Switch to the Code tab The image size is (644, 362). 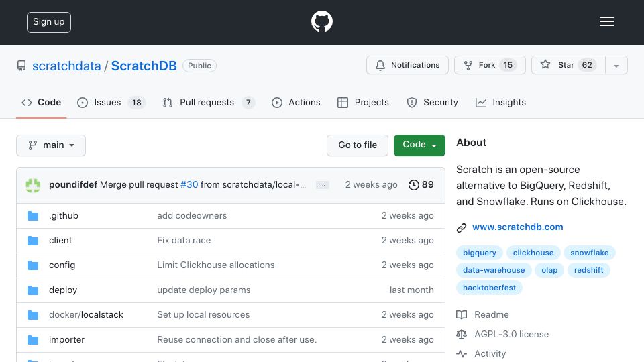(41, 102)
